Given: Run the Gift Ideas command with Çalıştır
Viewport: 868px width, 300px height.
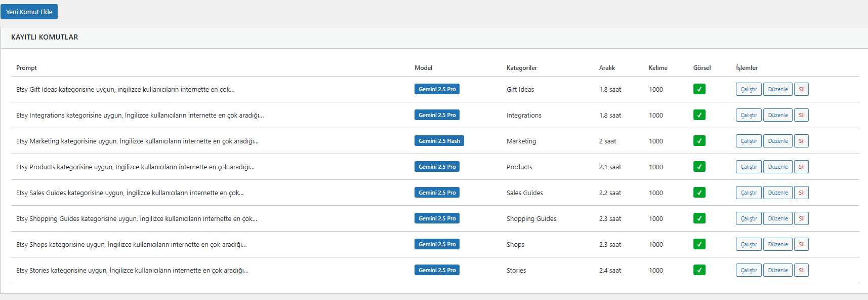Looking at the screenshot, I should click(749, 89).
